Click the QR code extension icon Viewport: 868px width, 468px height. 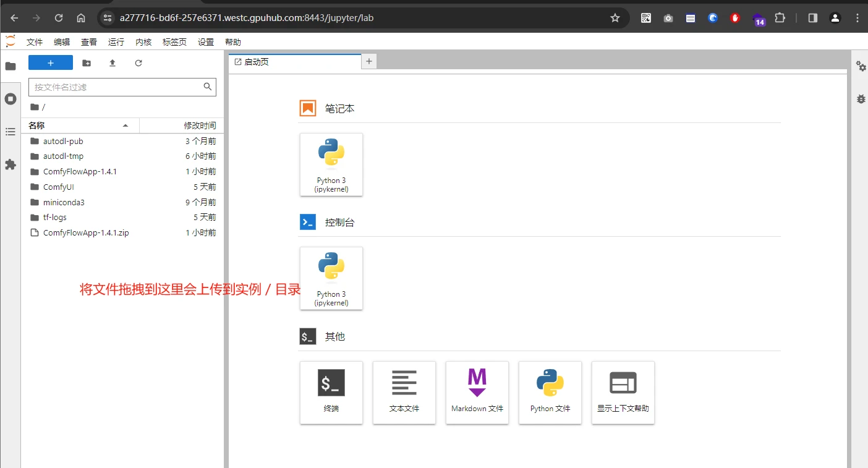646,18
